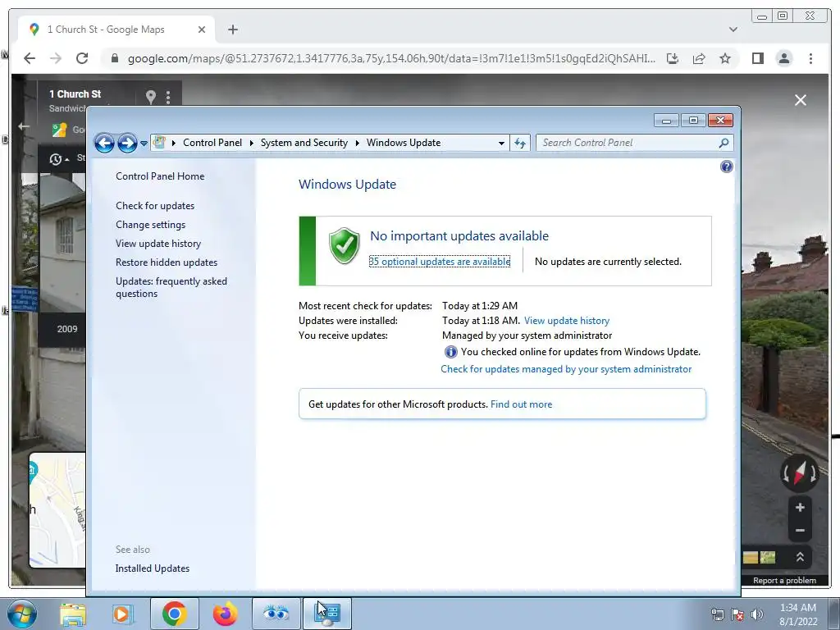840x630 pixels.
Task: Open recent pages dropdown beside Forward arrow
Action: pyautogui.click(x=144, y=144)
